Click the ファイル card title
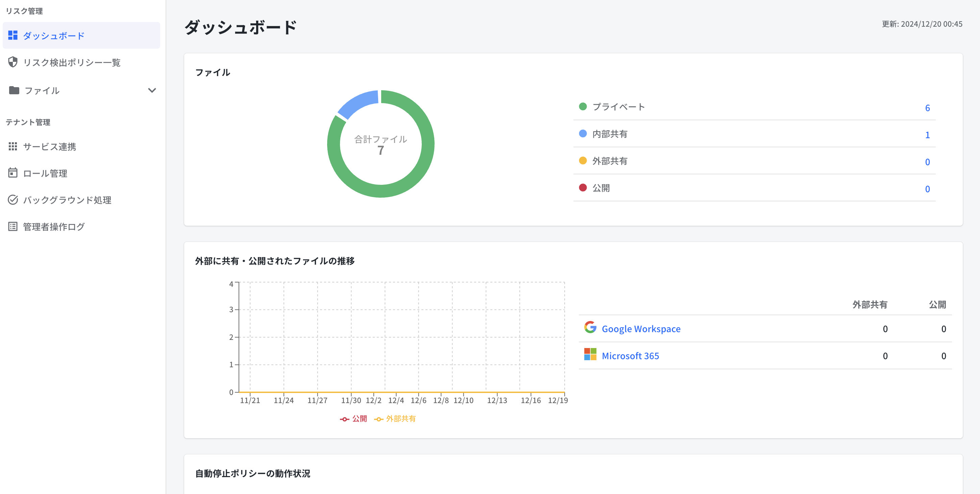 pyautogui.click(x=213, y=72)
